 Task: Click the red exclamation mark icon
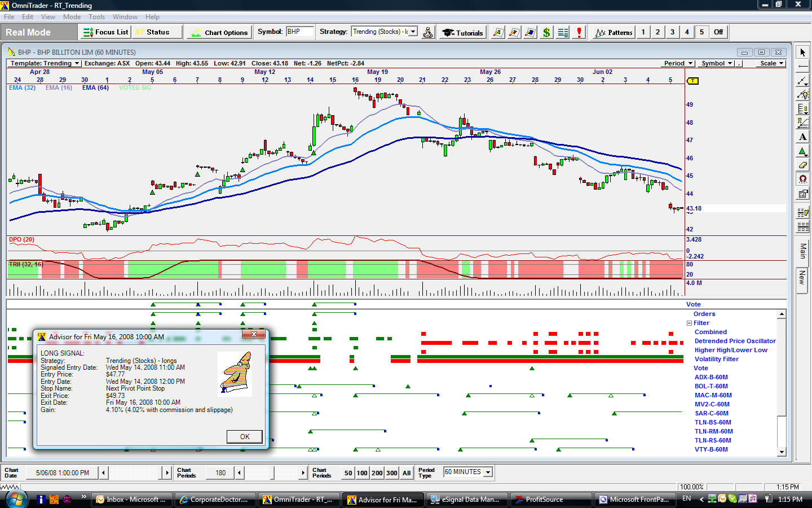(579, 32)
